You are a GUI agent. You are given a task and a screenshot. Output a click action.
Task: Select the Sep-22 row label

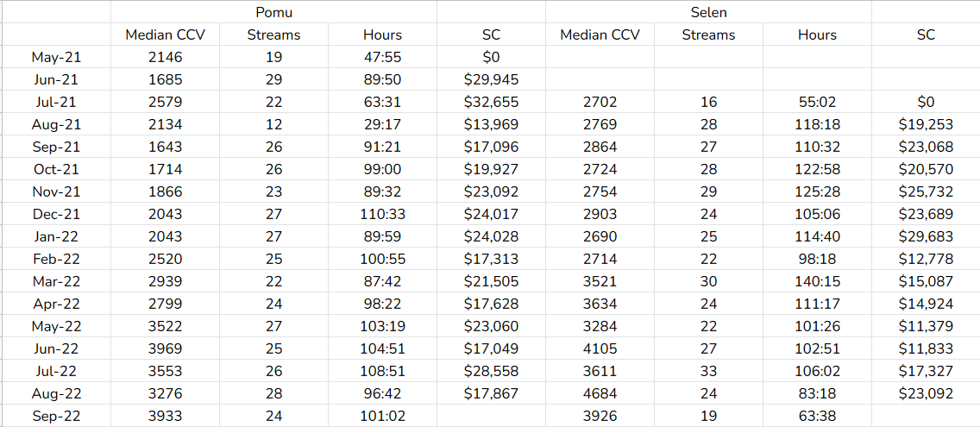(56, 417)
